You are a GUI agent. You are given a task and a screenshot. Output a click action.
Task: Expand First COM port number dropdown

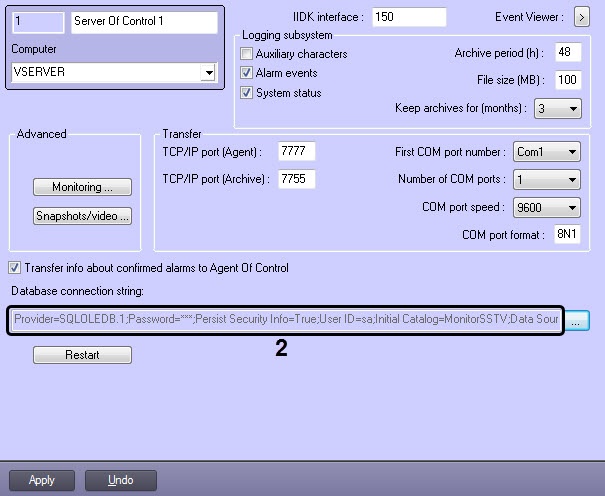(x=546, y=152)
